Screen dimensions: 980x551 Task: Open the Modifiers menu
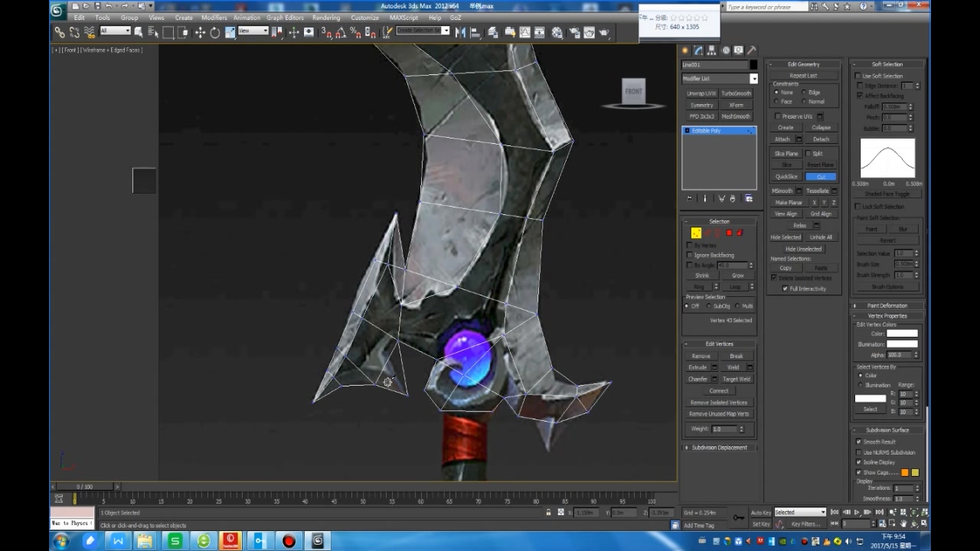pyautogui.click(x=214, y=18)
